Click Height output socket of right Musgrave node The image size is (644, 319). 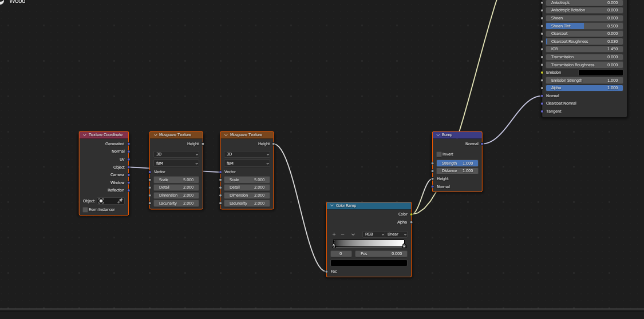click(x=274, y=144)
